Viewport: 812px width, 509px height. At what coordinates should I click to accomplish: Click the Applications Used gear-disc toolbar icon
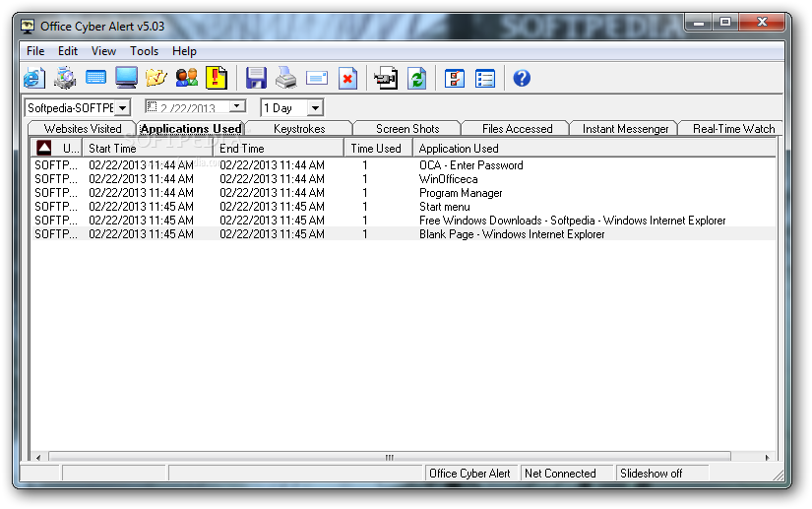click(65, 78)
